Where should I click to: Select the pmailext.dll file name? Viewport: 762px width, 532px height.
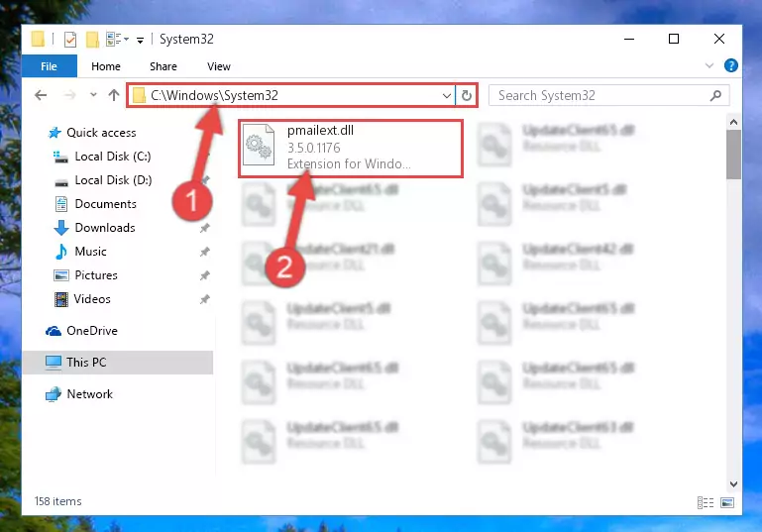pyautogui.click(x=320, y=130)
